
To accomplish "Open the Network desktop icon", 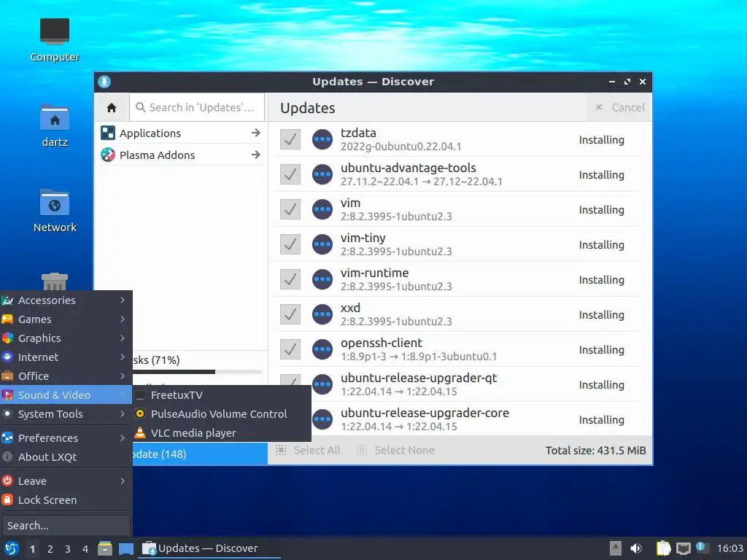I will point(54,211).
